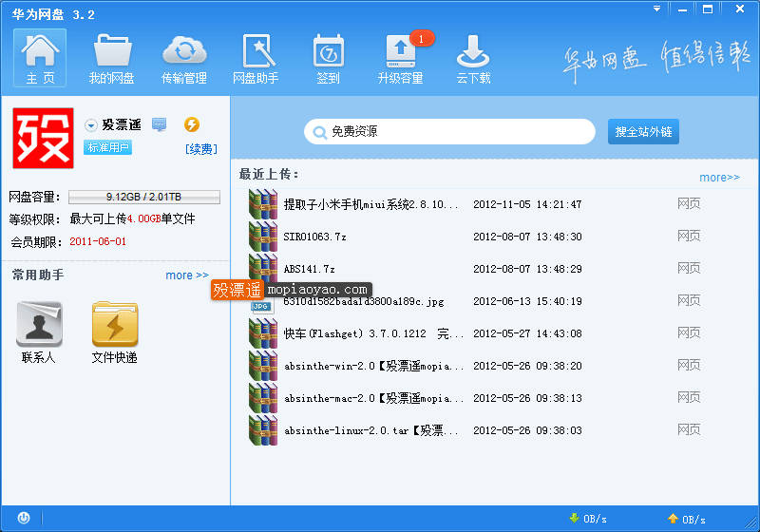Select file absinthe-mac-2.0
The image size is (760, 532).
[373, 398]
